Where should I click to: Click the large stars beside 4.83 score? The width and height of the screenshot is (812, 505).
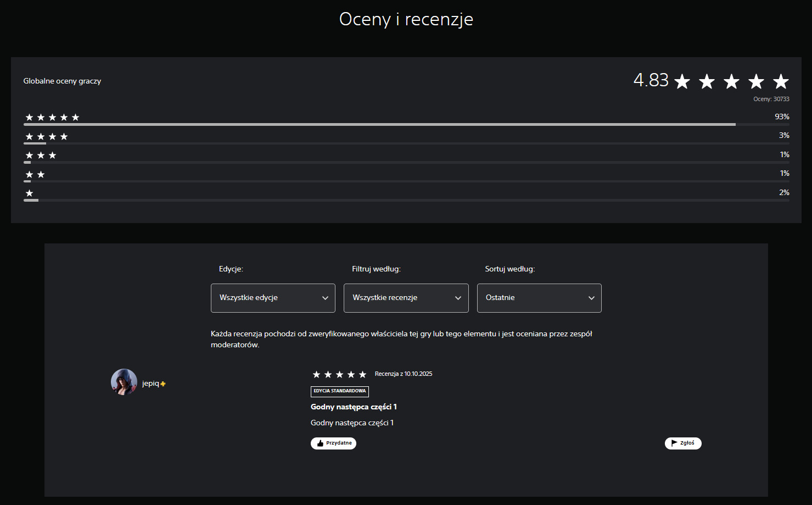tap(731, 82)
